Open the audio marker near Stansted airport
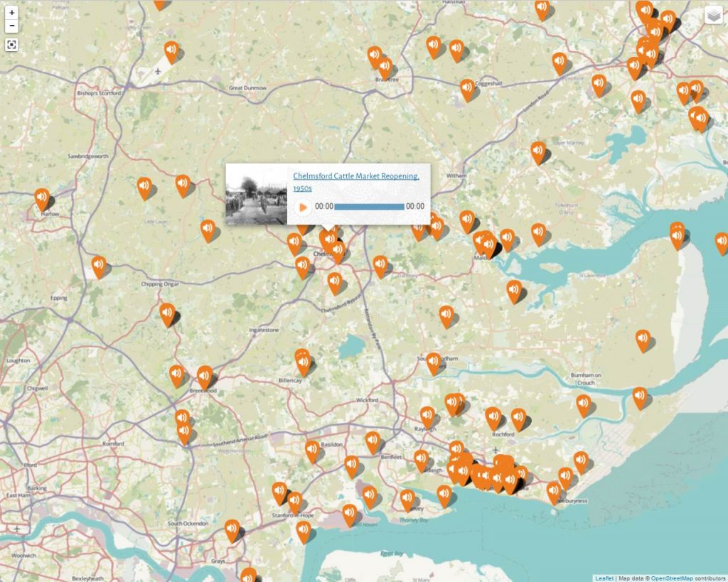728x582 pixels. [171, 50]
